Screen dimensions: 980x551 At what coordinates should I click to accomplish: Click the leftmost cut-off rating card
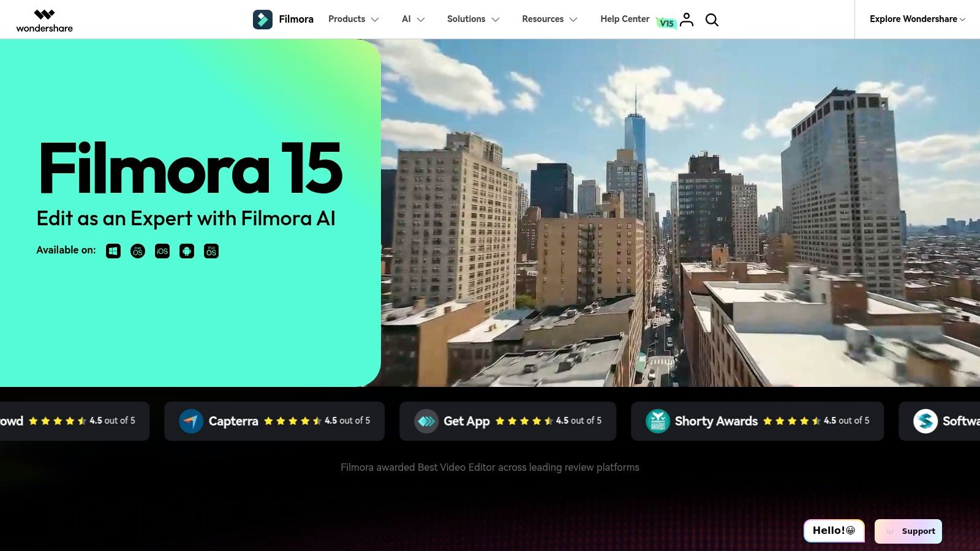pyautogui.click(x=75, y=421)
